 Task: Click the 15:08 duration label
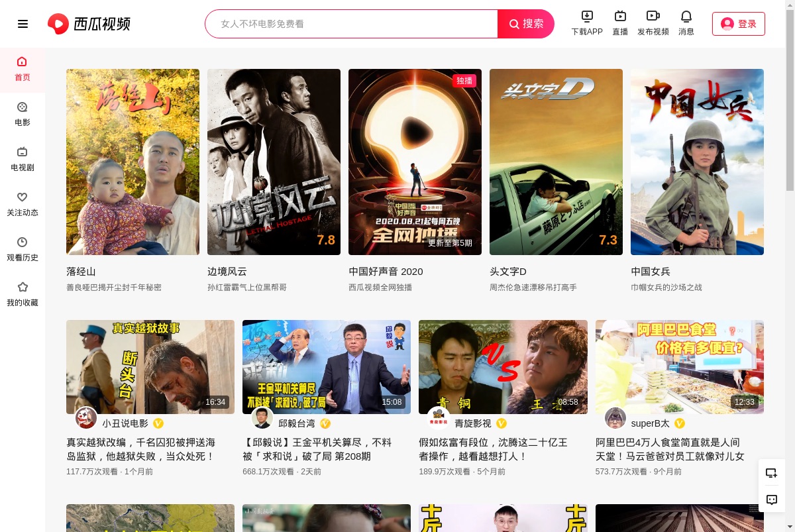click(x=392, y=402)
